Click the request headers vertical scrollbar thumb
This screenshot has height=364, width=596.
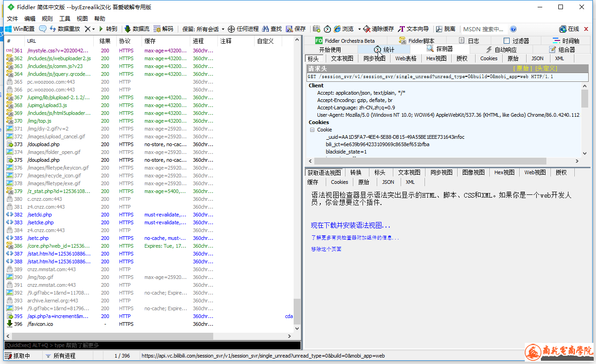[585, 98]
